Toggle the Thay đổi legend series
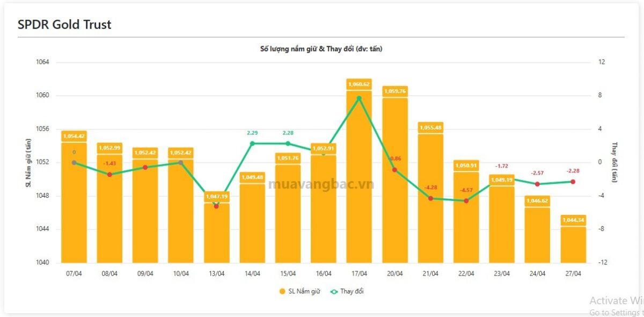This screenshot has width=644, height=317. click(x=347, y=291)
